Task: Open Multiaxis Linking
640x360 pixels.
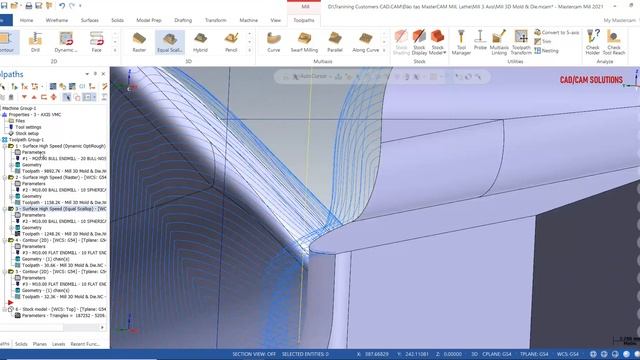Action: click(x=499, y=42)
